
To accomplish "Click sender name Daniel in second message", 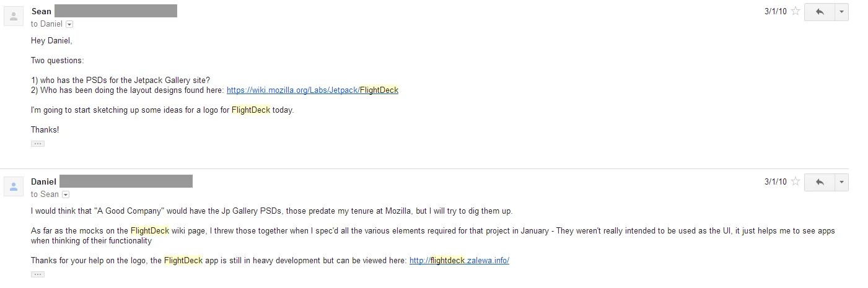I will (x=44, y=181).
